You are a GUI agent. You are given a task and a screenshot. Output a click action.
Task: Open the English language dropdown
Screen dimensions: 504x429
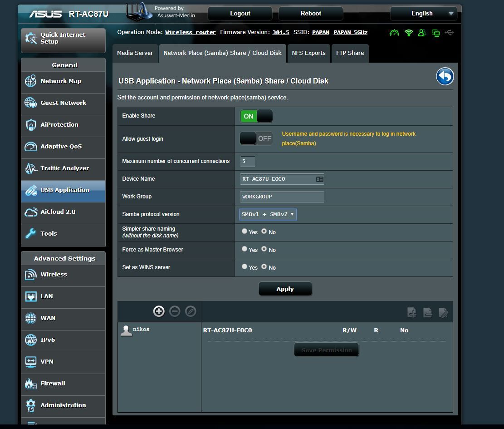tap(423, 14)
